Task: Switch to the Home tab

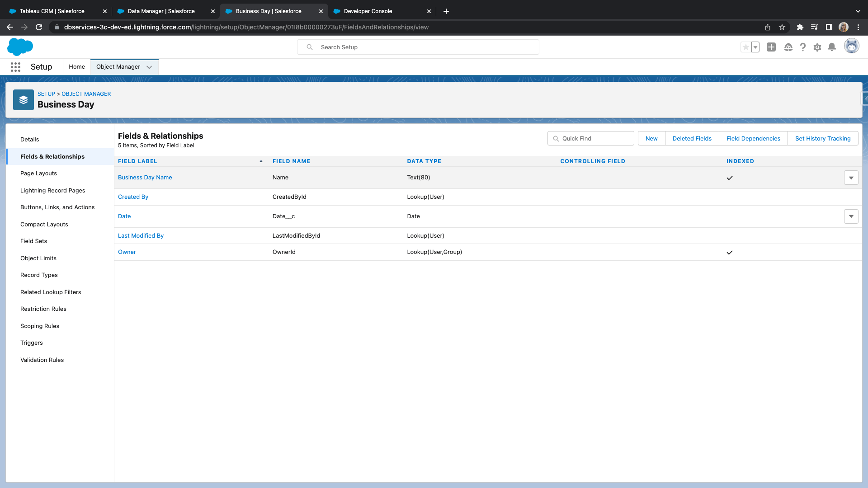Action: coord(77,67)
